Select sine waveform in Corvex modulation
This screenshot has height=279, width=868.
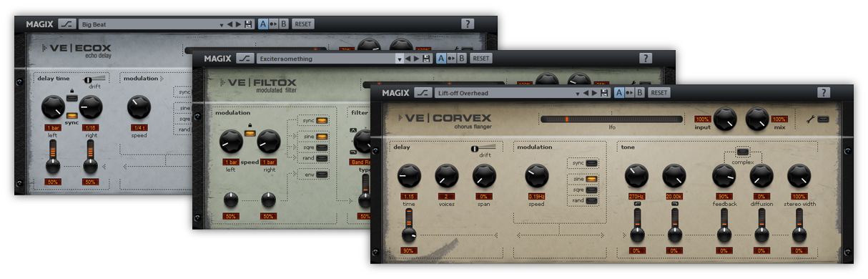pos(591,180)
